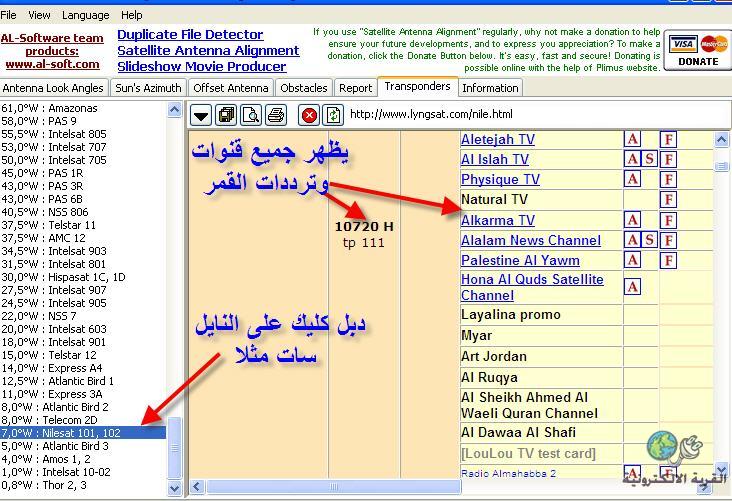
Task: Click the F icon beside Natural TV
Action: coord(669,200)
